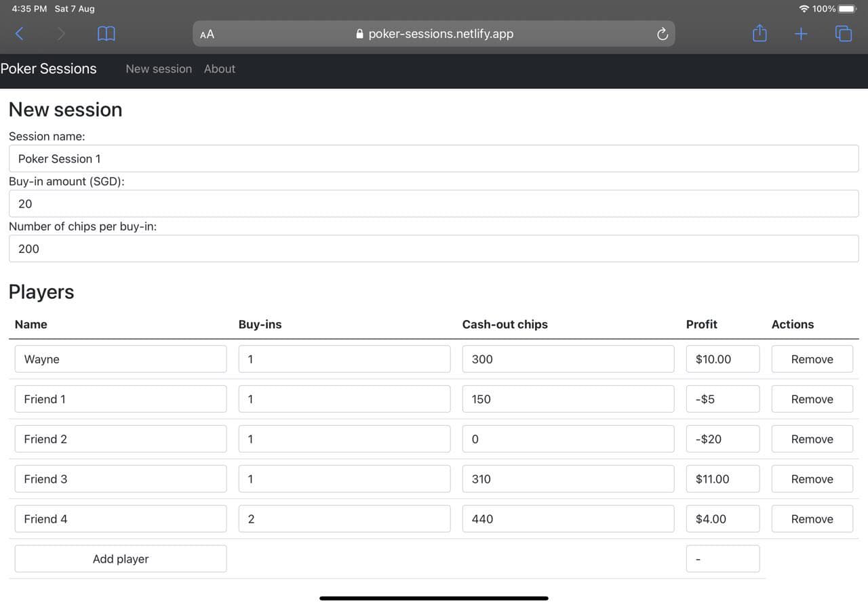Screen dimensions: 868x606
Task: Tap the AA reader settings icon
Action: 207,34
